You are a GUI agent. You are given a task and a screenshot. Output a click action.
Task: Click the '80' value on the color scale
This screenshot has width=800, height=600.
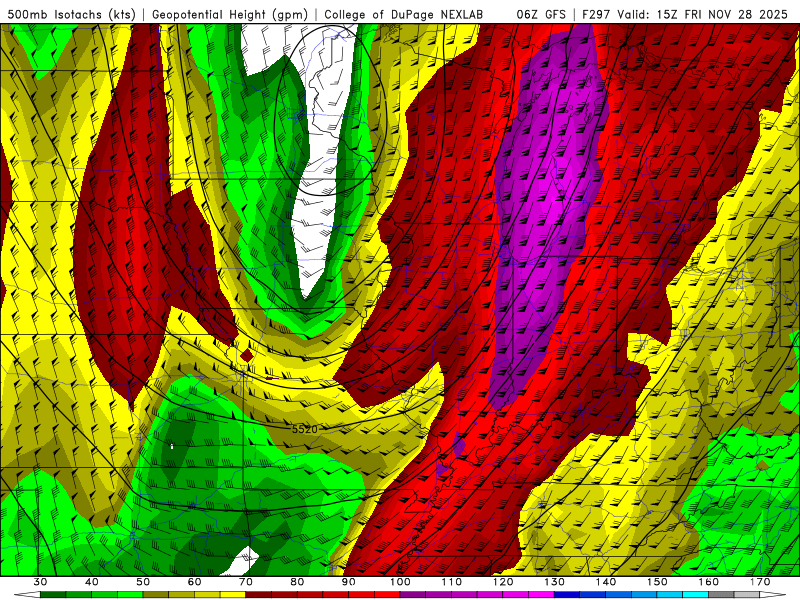297,582
